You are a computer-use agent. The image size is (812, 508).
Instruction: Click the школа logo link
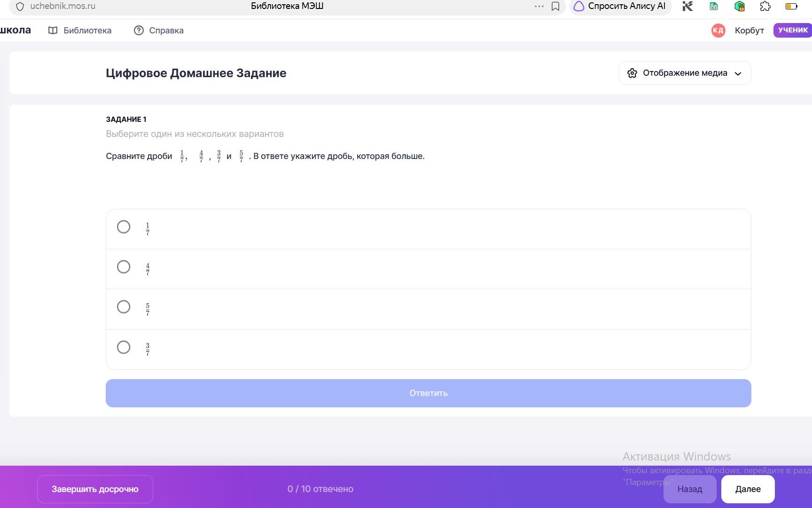coord(16,30)
